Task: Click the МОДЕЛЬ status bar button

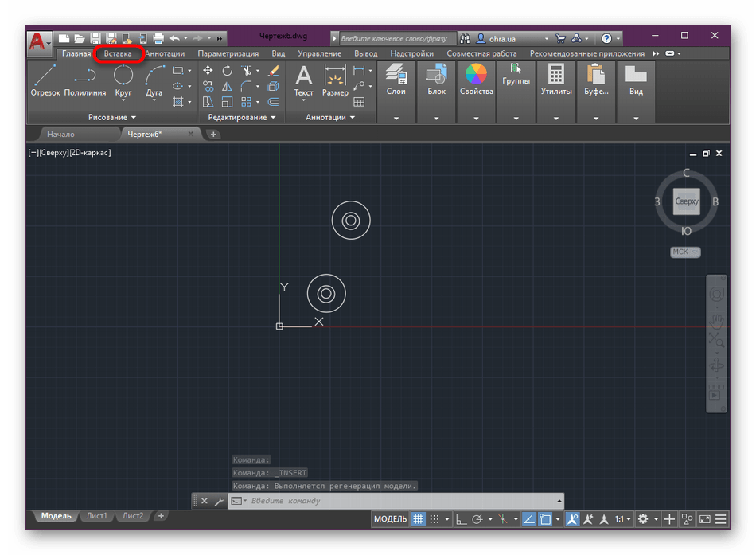Action: 390,519
